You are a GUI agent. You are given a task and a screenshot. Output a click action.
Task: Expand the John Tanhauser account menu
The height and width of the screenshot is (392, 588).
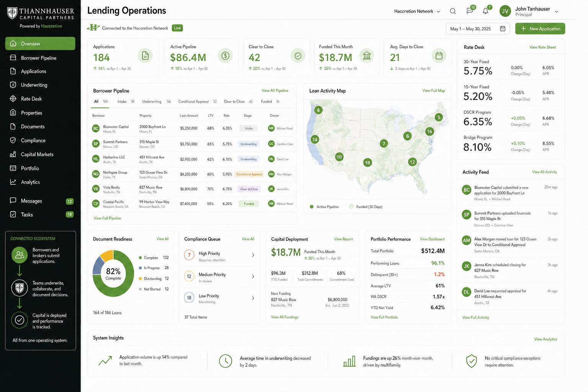(557, 12)
